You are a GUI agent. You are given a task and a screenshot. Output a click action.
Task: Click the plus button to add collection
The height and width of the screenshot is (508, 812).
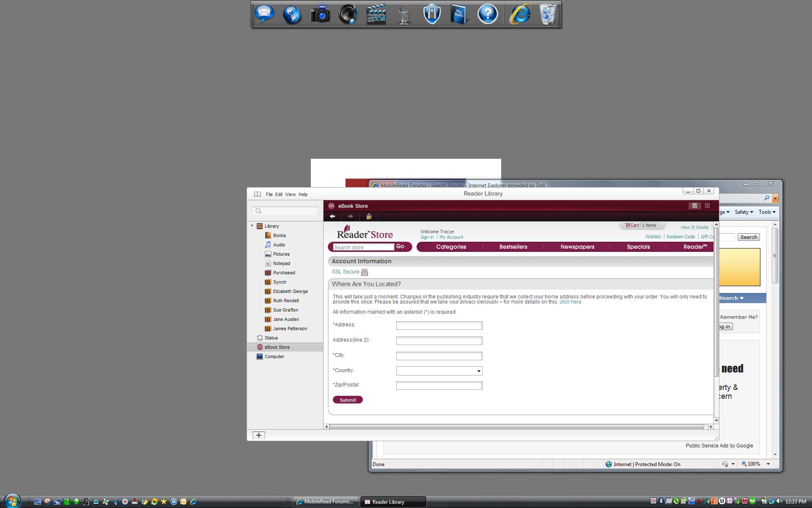[258, 435]
